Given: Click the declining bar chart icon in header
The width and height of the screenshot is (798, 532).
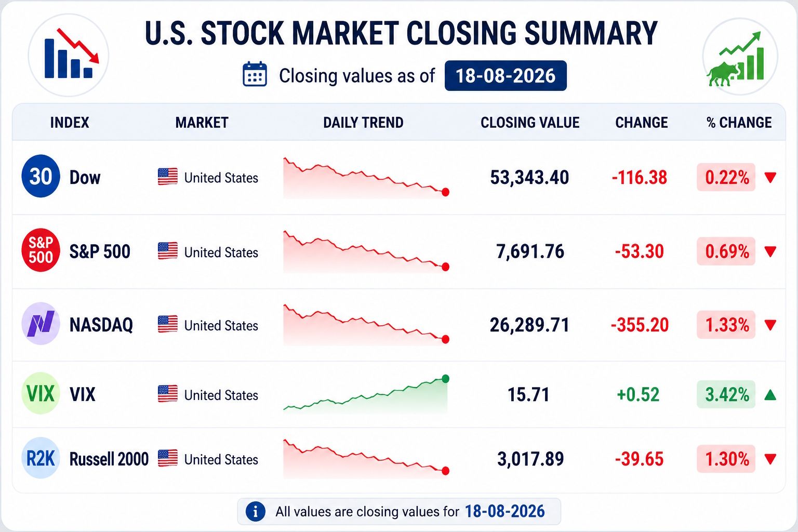Looking at the screenshot, I should click(69, 55).
